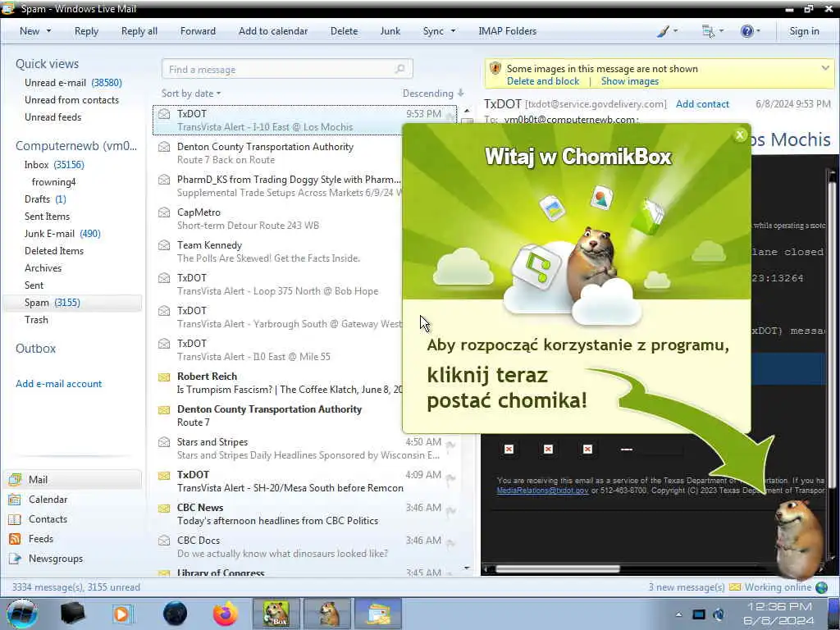Image resolution: width=840 pixels, height=630 pixels.
Task: Toggle flag on CBC Docs message
Action: (x=450, y=543)
